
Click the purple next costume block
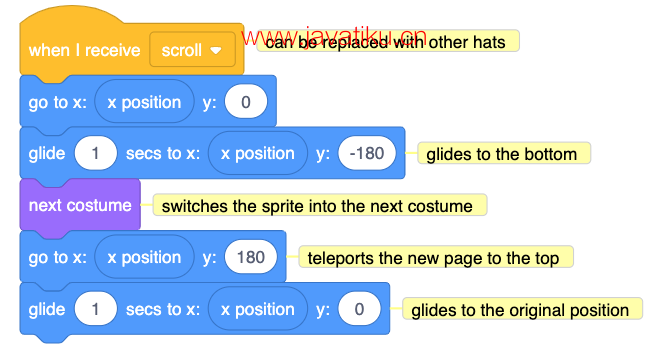(80, 205)
